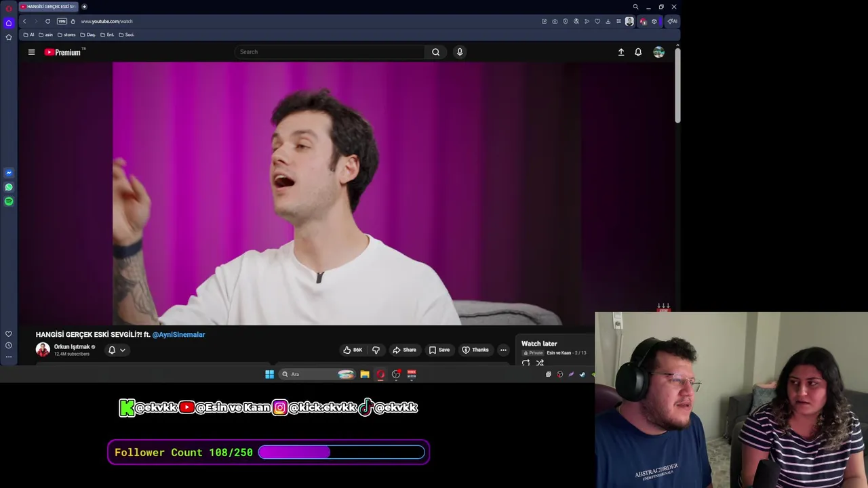The width and height of the screenshot is (868, 488).
Task: Open downloads icon in browser toolbar
Action: click(x=608, y=21)
